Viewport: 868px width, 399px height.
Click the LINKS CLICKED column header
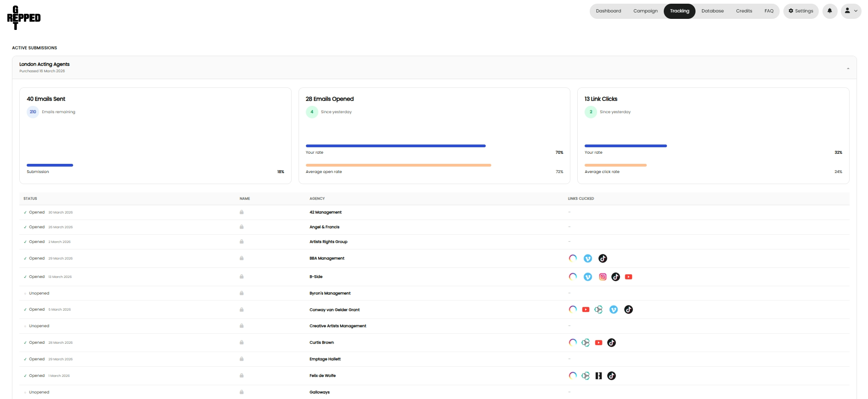[x=581, y=199]
